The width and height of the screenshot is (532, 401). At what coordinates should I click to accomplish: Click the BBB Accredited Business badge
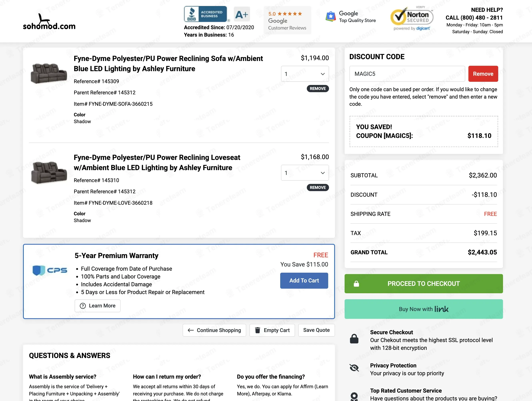point(205,14)
